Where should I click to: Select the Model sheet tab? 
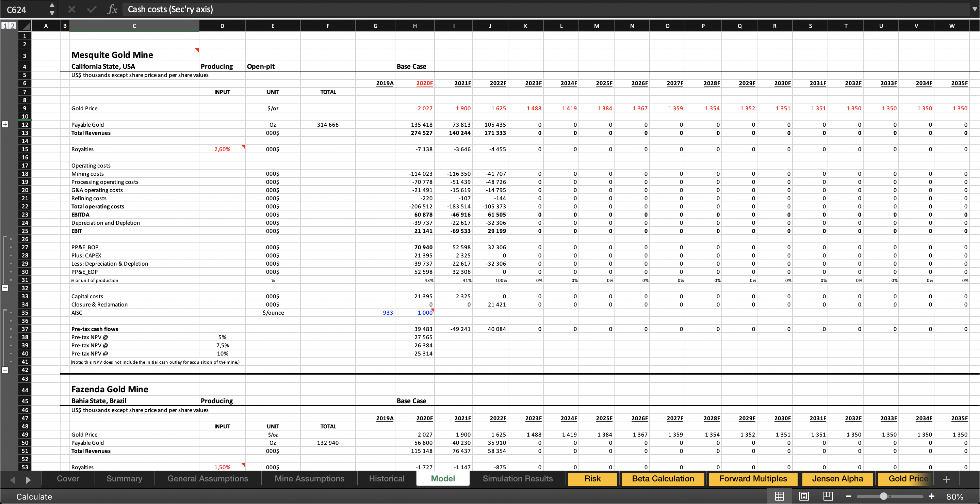tap(443, 478)
